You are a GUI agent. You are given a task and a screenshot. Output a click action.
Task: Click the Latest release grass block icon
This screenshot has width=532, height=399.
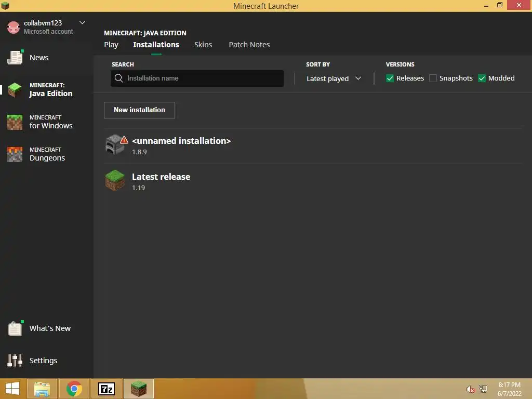point(115,180)
